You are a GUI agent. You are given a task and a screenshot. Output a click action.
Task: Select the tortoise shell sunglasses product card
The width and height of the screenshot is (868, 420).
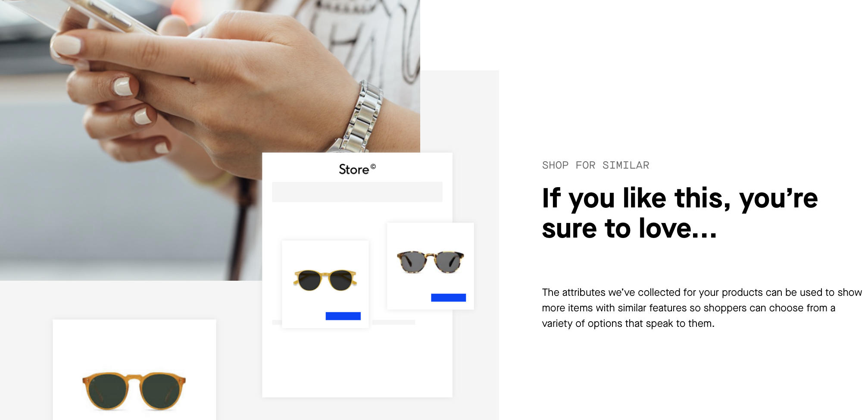430,266
